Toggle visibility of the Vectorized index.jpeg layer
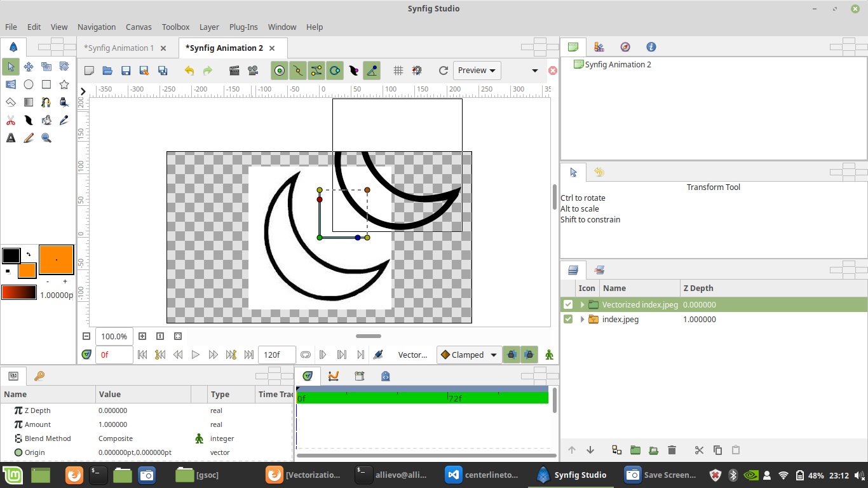The width and height of the screenshot is (868, 488). [567, 304]
